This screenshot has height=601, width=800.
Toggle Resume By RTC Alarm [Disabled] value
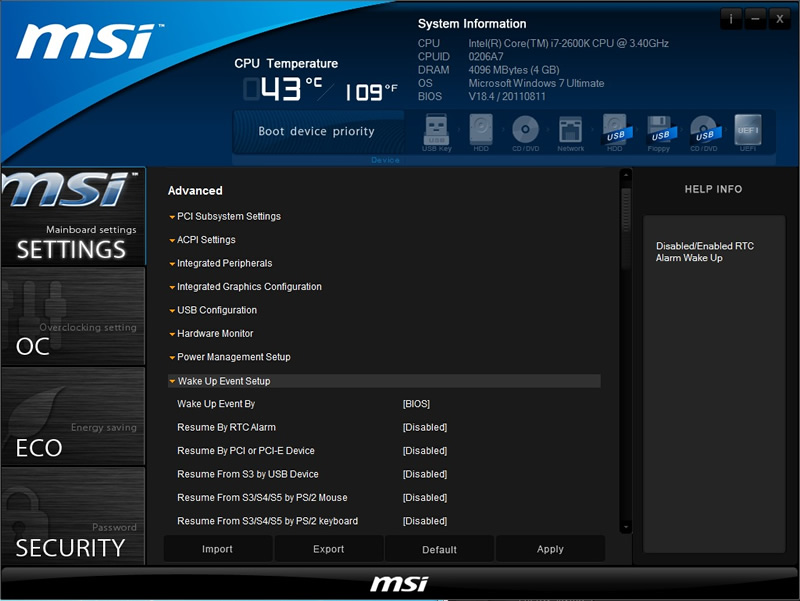tap(425, 428)
